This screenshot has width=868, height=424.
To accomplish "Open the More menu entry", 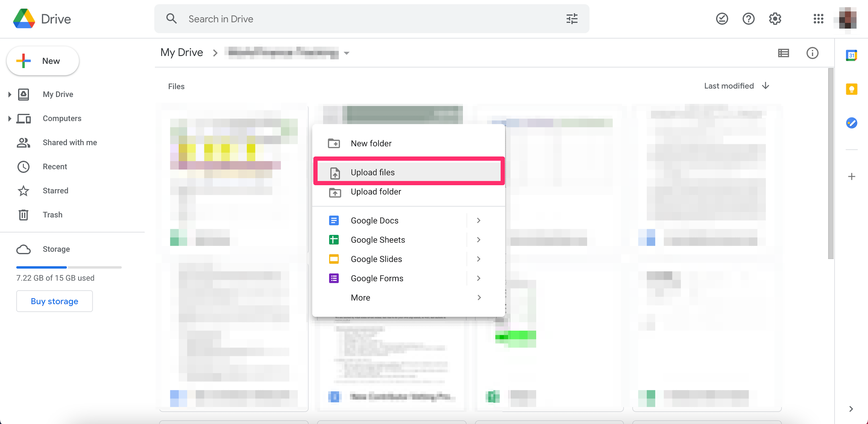I will [x=409, y=297].
